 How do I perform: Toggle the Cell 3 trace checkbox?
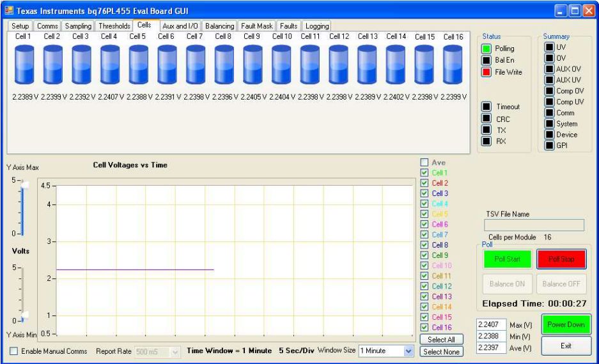[x=424, y=193]
